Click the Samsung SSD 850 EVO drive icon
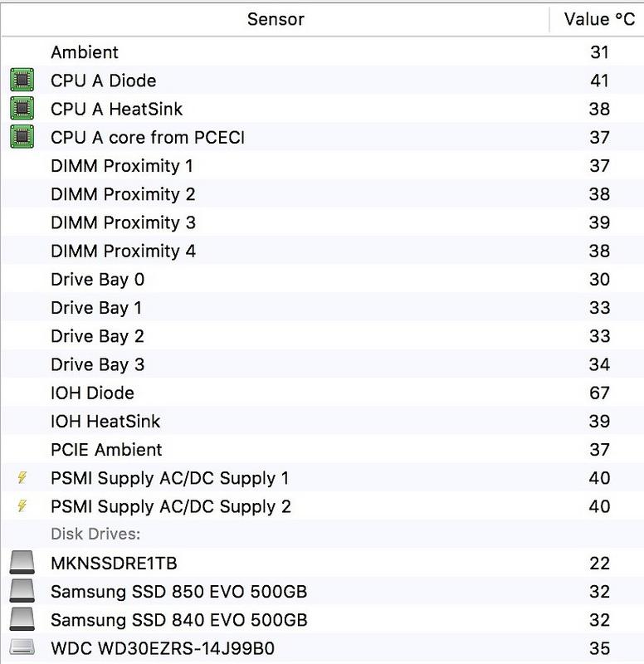Viewport: 644px width, 664px height. pos(22,592)
